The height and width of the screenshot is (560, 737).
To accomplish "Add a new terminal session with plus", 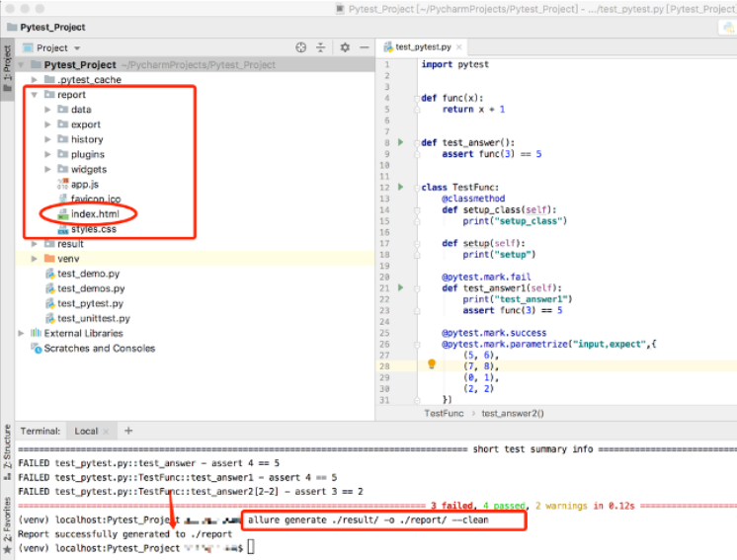I will tap(128, 431).
